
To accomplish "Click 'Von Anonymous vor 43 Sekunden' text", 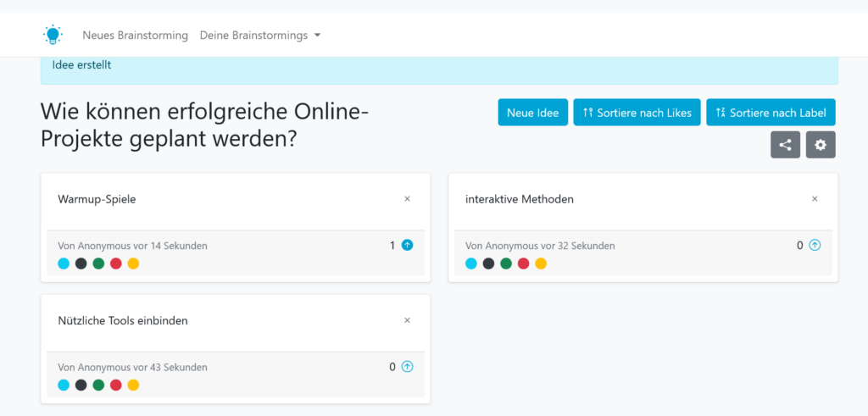I will point(133,368).
